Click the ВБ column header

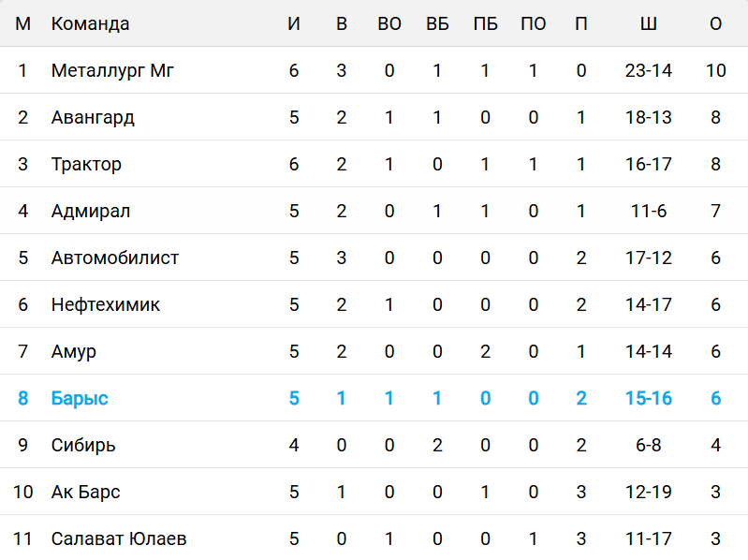click(437, 23)
